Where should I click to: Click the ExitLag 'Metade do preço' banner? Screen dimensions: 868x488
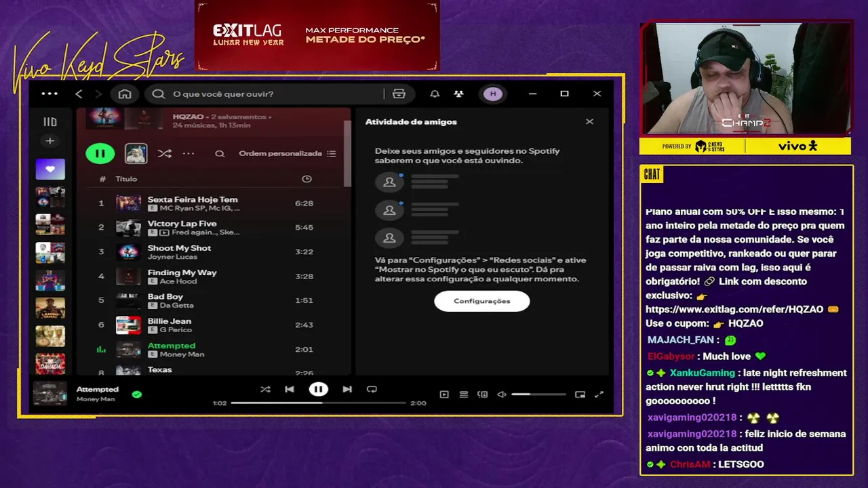317,35
